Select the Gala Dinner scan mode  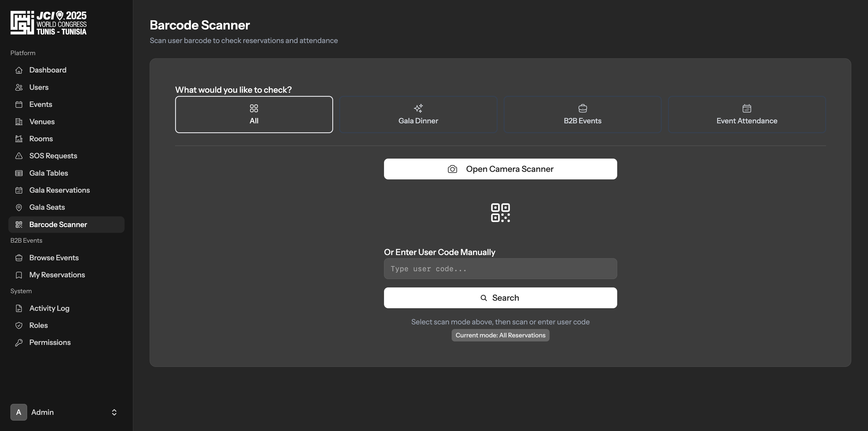point(418,115)
